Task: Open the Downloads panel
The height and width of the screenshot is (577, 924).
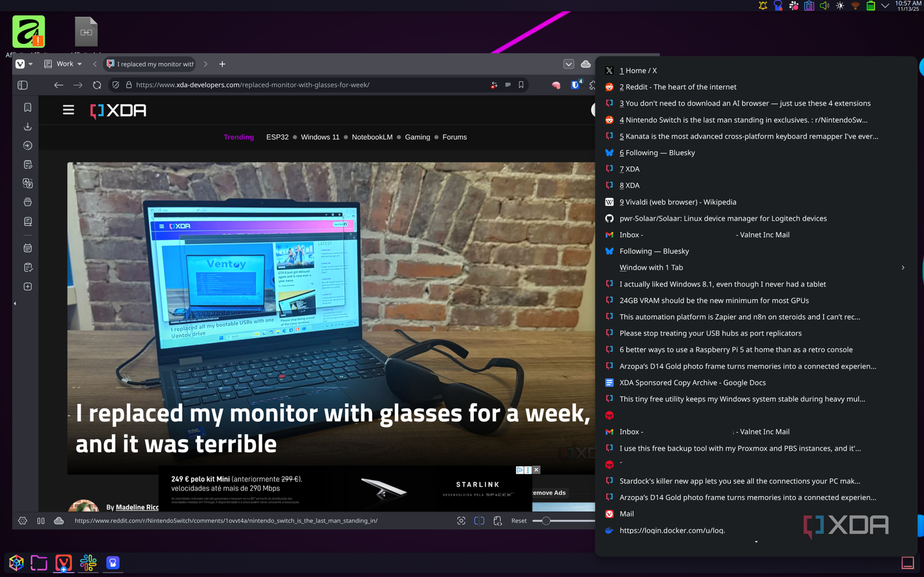Action: point(27,126)
